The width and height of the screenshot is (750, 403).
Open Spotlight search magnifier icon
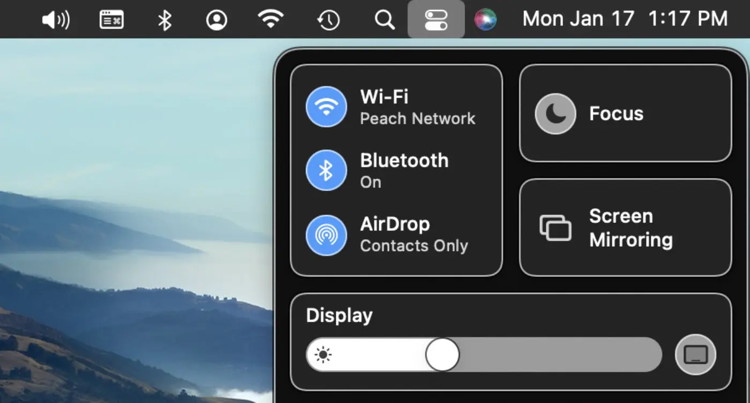point(385,20)
